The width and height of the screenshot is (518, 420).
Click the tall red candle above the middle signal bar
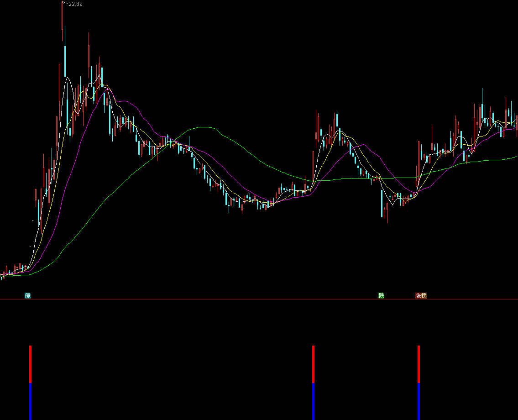(x=317, y=128)
